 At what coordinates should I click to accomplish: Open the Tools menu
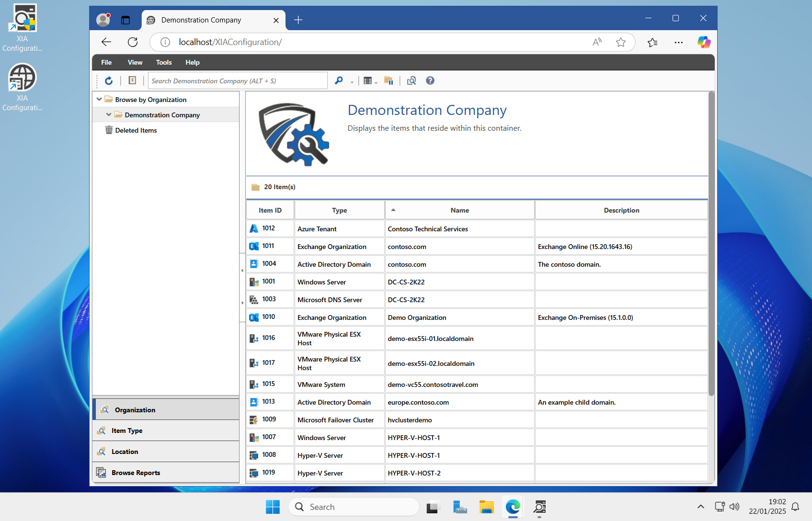(163, 62)
